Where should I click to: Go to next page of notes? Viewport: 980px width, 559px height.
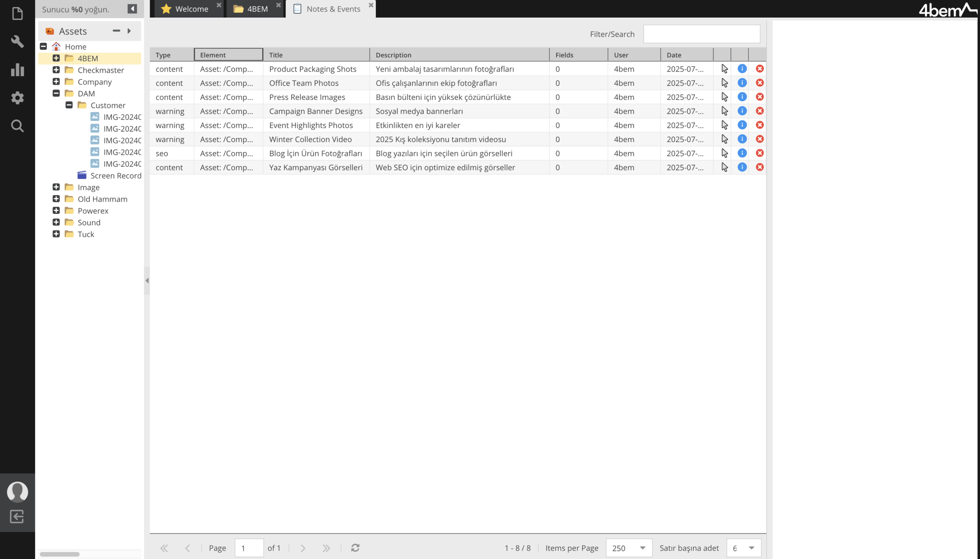[x=303, y=548]
